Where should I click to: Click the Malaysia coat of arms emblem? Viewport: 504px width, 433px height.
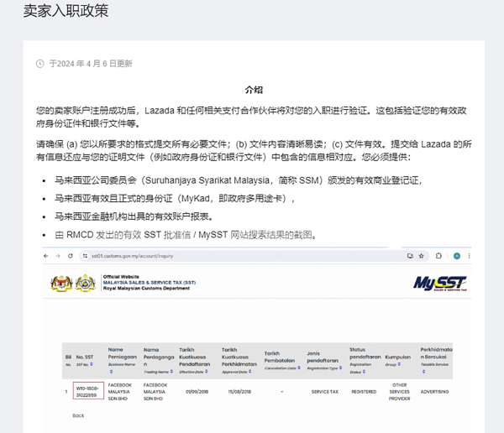pyautogui.click(x=61, y=284)
